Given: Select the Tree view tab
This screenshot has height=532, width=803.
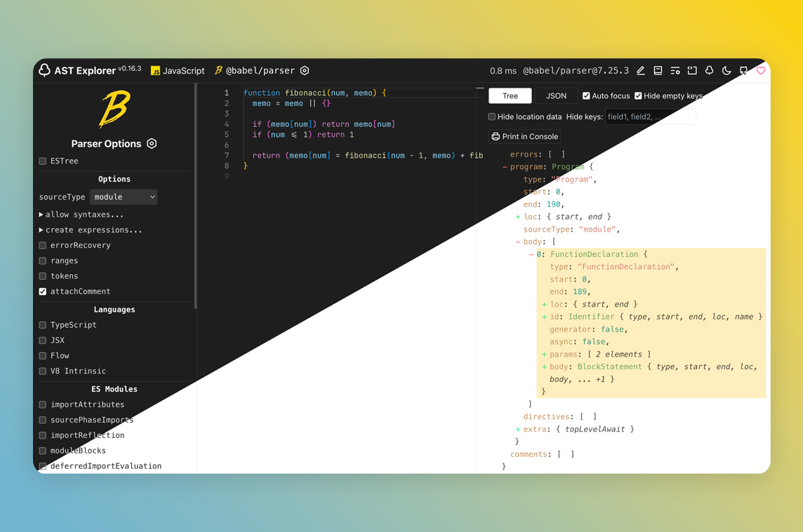Looking at the screenshot, I should pyautogui.click(x=510, y=96).
